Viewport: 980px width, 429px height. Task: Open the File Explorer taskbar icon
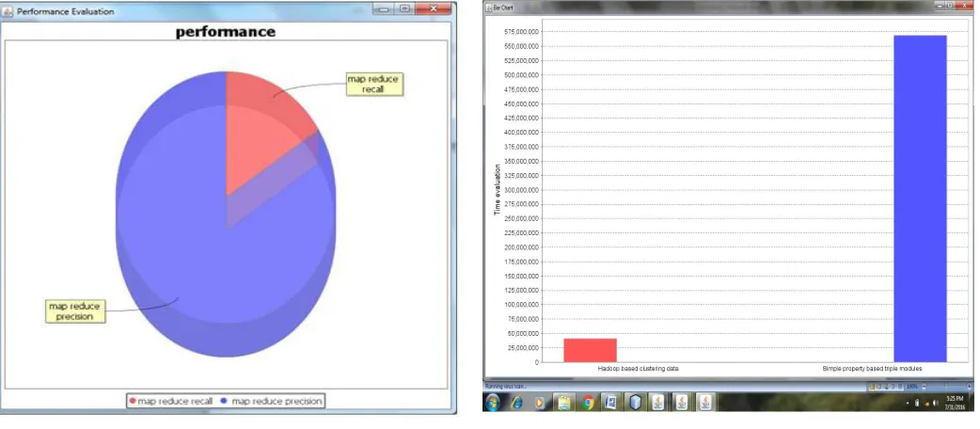click(x=564, y=402)
